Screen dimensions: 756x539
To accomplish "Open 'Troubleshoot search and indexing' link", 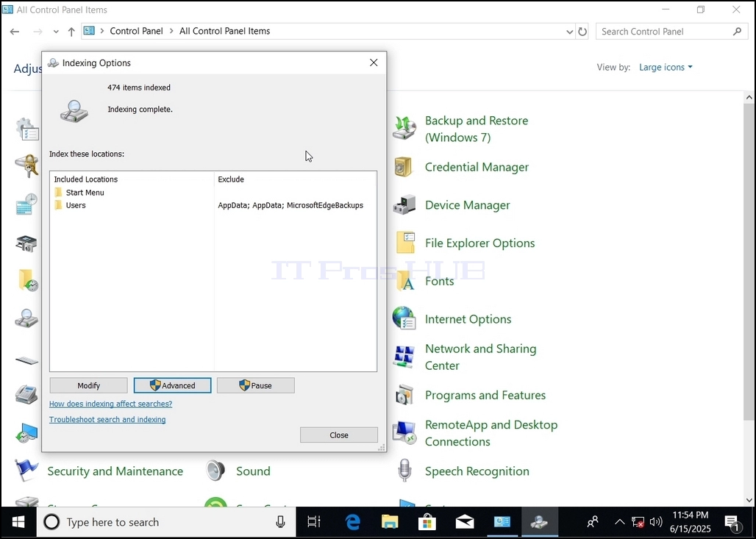I will [107, 419].
